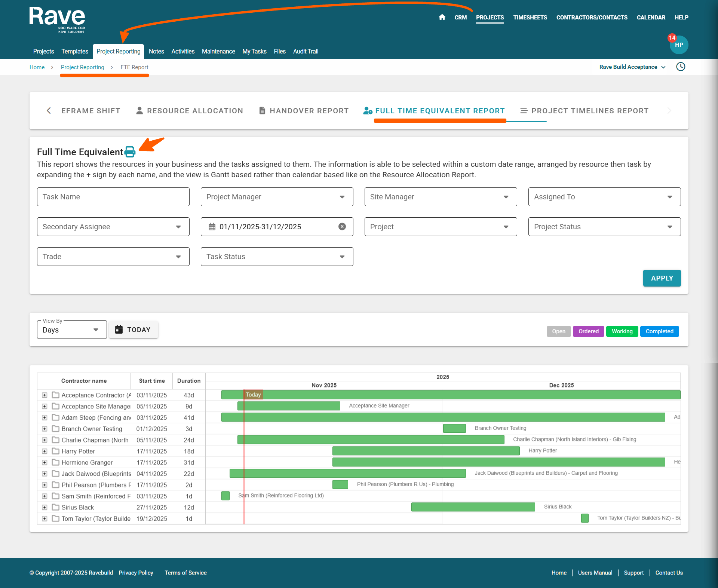
Task: Click the Task Name input field
Action: (x=113, y=197)
